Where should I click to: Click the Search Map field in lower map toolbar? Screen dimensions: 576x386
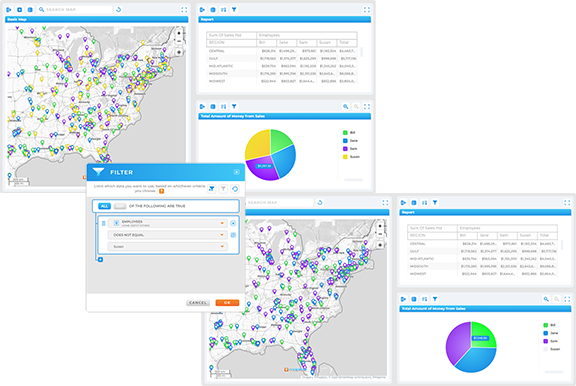pyautogui.click(x=279, y=202)
